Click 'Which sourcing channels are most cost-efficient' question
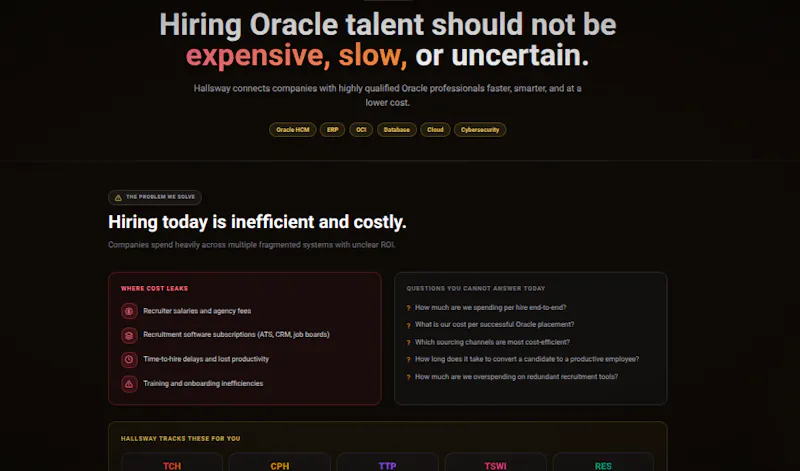Viewport: 800px width, 471px height. 492,342
